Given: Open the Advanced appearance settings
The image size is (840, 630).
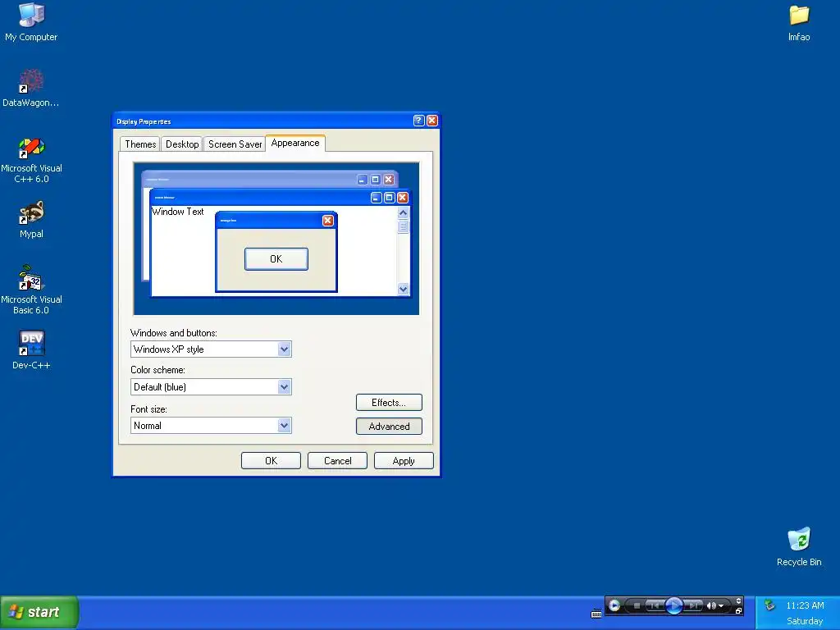Looking at the screenshot, I should click(389, 427).
